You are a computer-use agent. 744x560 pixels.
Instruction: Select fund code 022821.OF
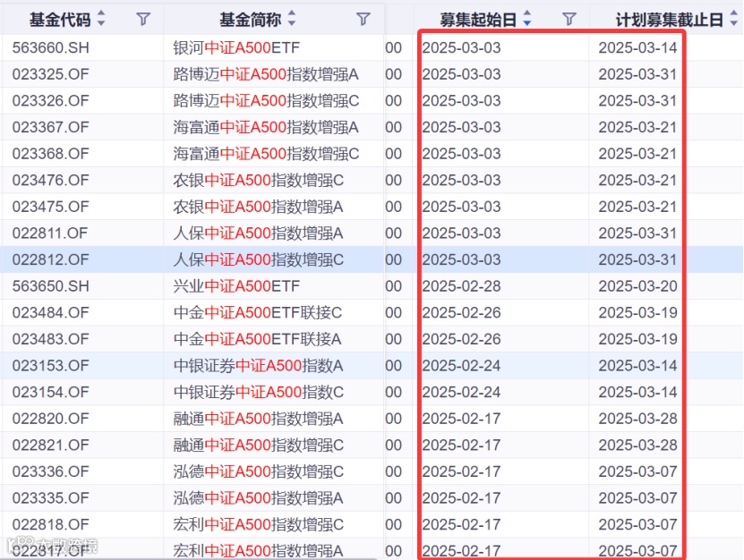51,445
